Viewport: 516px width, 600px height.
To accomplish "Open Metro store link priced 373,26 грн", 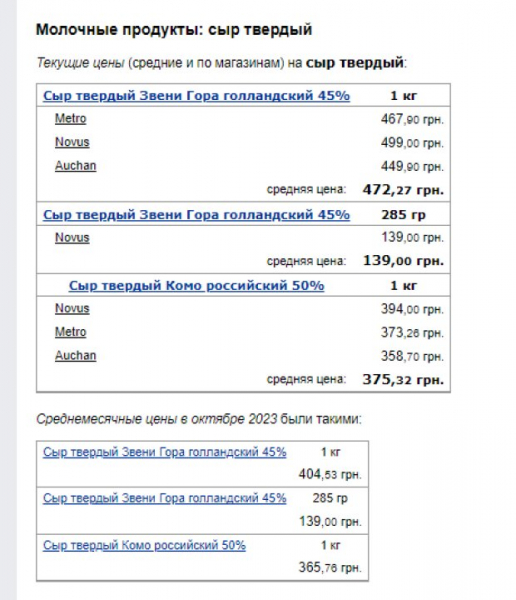I will [x=70, y=332].
